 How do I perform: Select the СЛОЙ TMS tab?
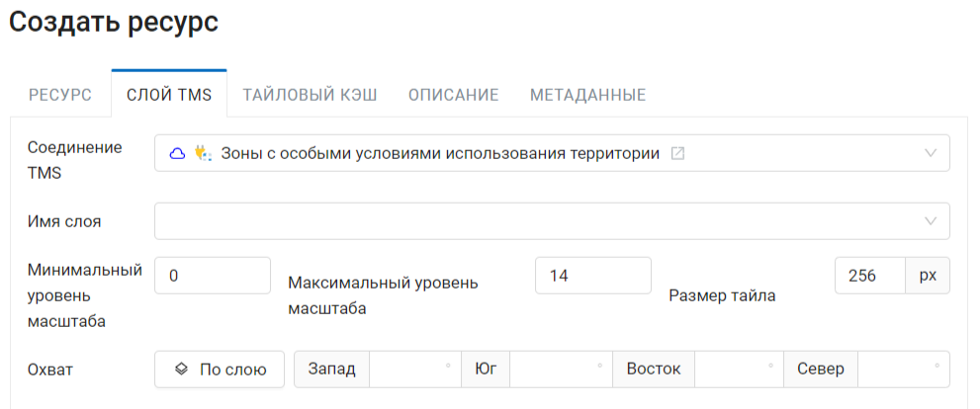point(169,96)
